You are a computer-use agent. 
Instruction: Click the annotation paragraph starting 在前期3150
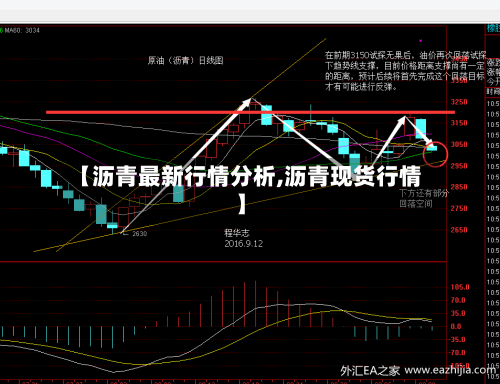click(x=405, y=71)
